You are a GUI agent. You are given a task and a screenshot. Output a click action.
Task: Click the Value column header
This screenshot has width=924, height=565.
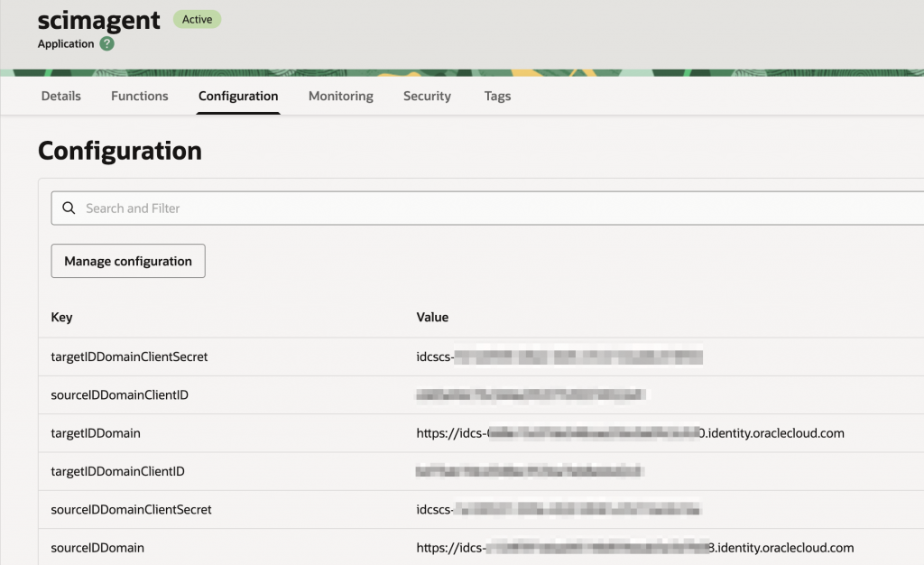tap(432, 318)
